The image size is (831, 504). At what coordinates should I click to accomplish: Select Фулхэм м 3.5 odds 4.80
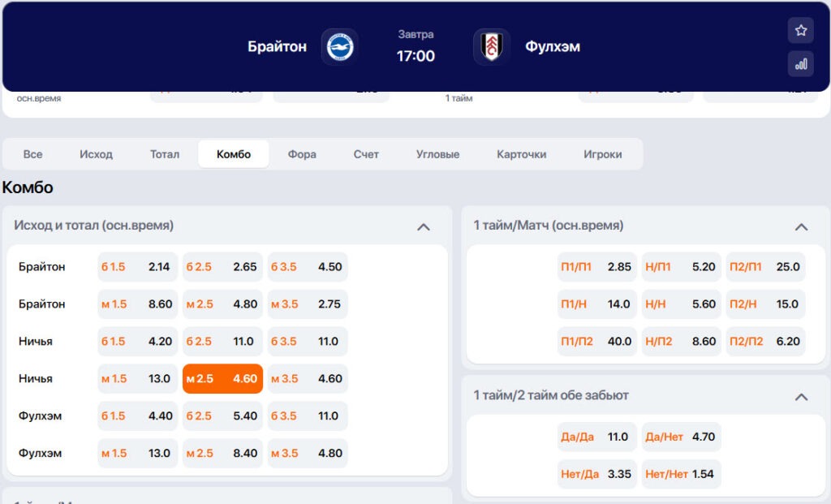(308, 453)
